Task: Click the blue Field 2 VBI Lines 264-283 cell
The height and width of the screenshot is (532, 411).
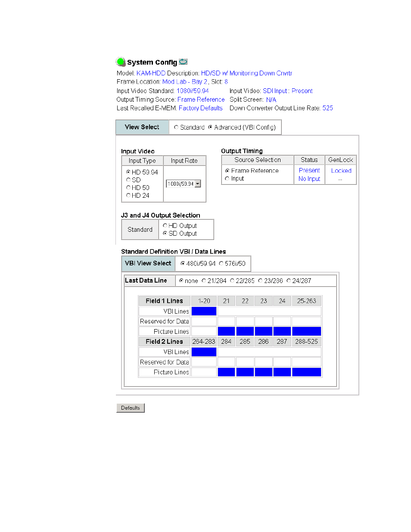Action: pyautogui.click(x=204, y=352)
